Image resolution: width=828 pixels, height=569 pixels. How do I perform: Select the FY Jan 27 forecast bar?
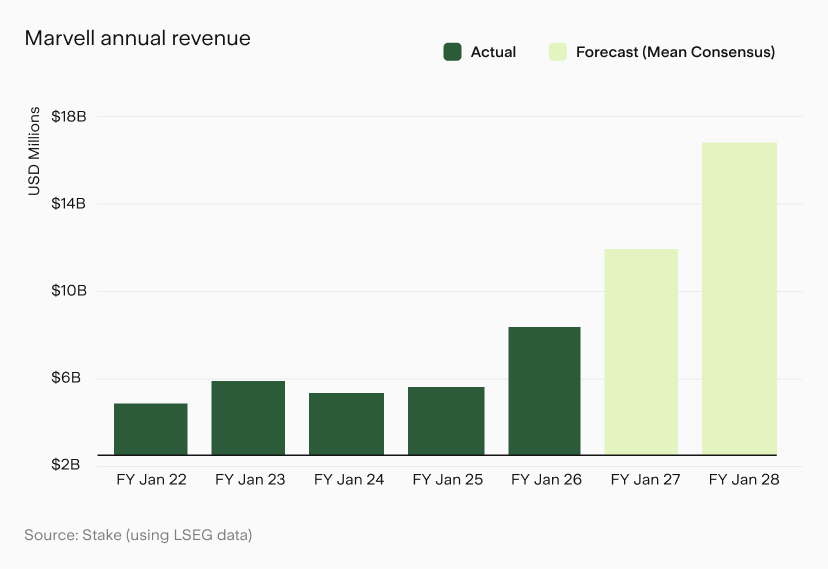pos(641,352)
